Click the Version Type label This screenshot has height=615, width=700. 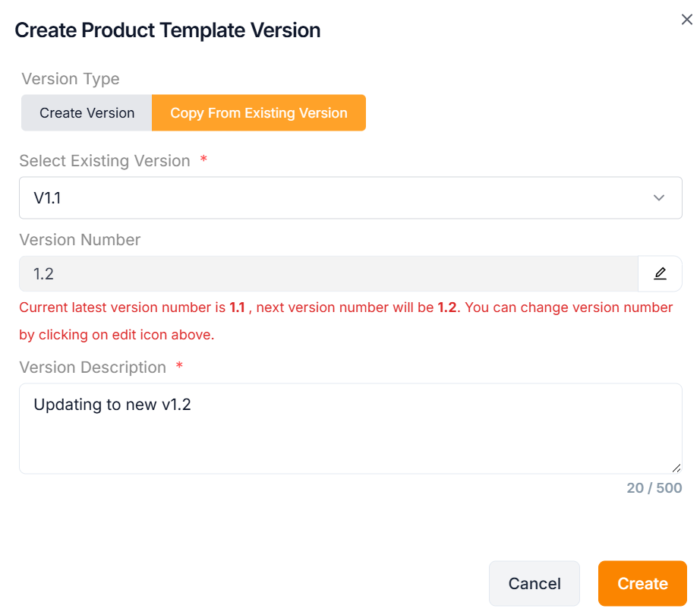pos(71,79)
